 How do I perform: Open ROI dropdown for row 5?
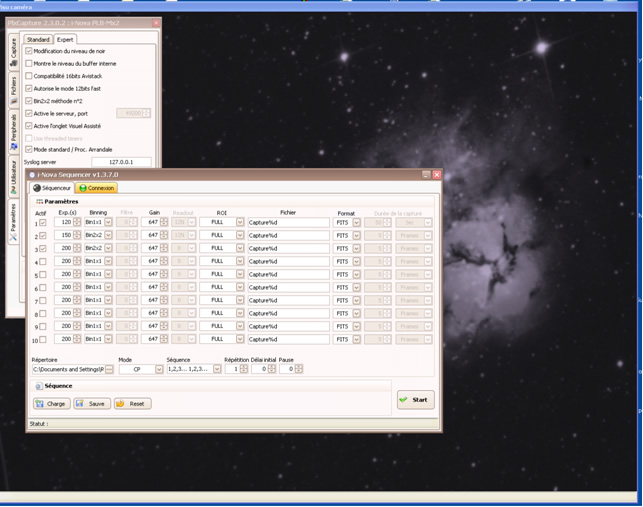[240, 274]
